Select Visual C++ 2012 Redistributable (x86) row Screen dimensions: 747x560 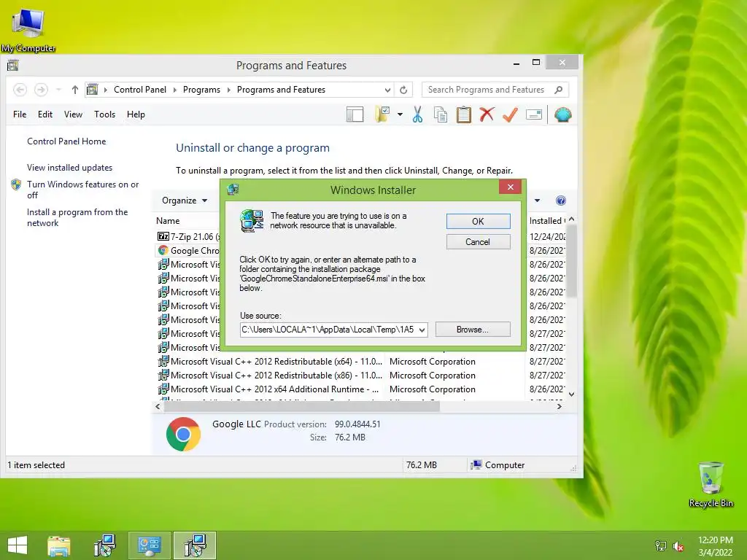361,376
